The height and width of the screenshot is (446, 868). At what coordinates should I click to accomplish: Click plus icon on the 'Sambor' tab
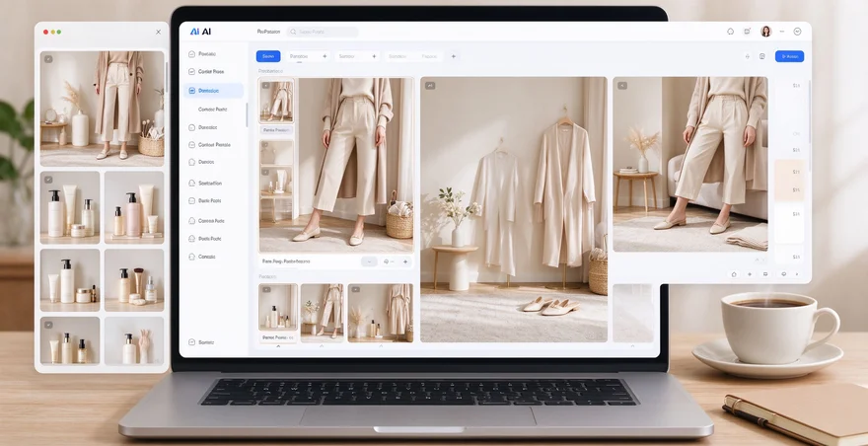(x=374, y=56)
